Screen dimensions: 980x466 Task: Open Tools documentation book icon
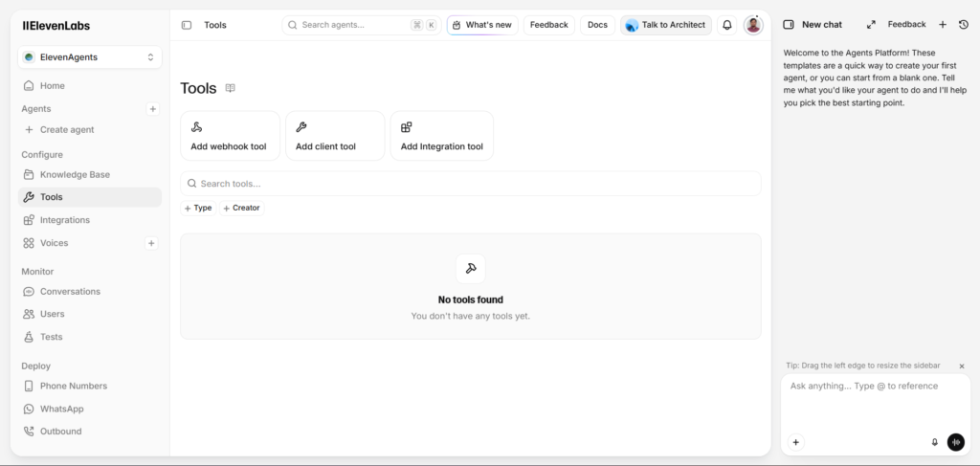(230, 88)
